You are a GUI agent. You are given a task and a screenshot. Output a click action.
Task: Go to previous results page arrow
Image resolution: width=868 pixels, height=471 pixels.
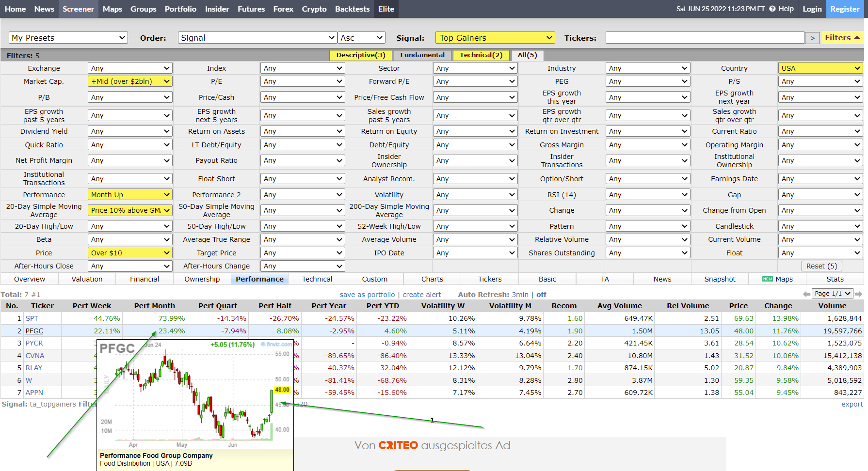pyautogui.click(x=807, y=294)
